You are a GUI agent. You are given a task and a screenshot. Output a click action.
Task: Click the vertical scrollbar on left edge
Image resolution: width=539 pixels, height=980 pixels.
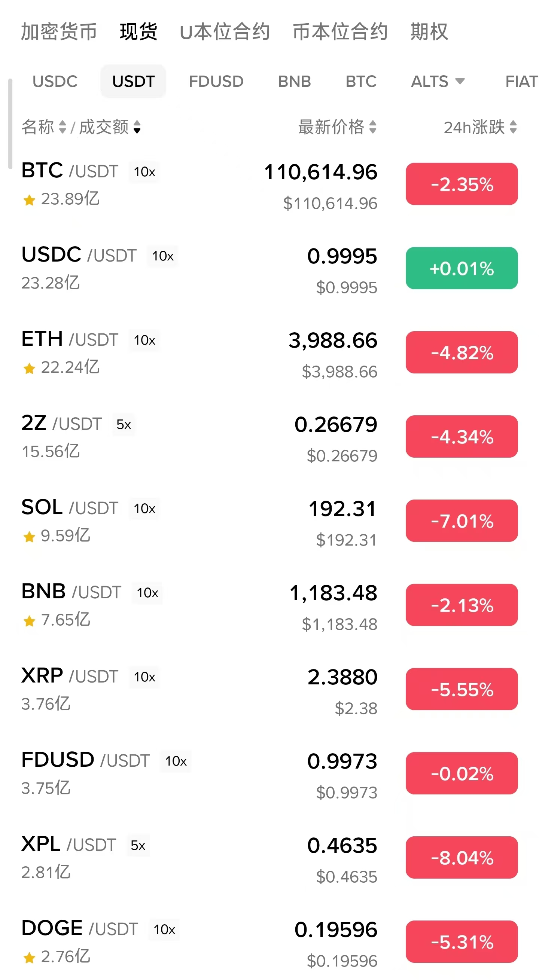(10, 123)
